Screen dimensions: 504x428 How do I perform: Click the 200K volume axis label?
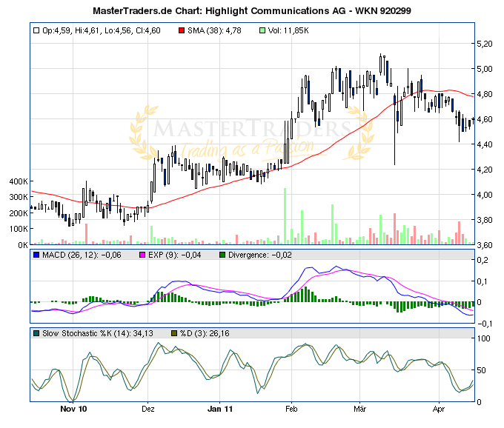point(19,213)
